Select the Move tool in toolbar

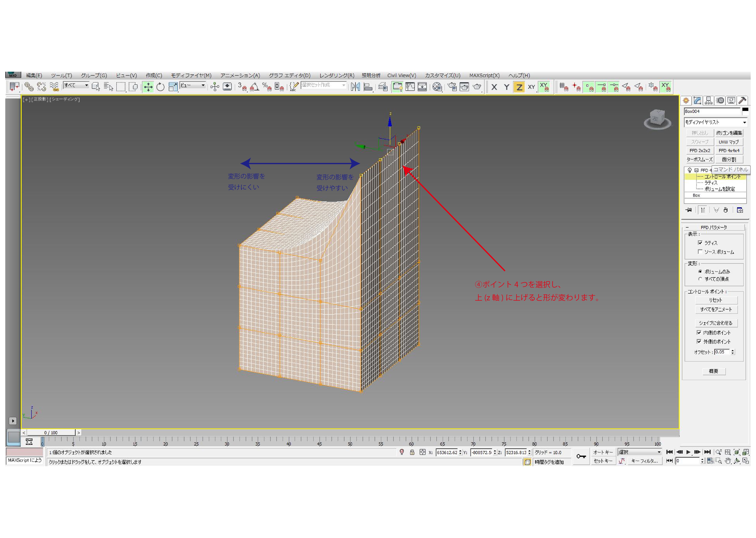[148, 87]
